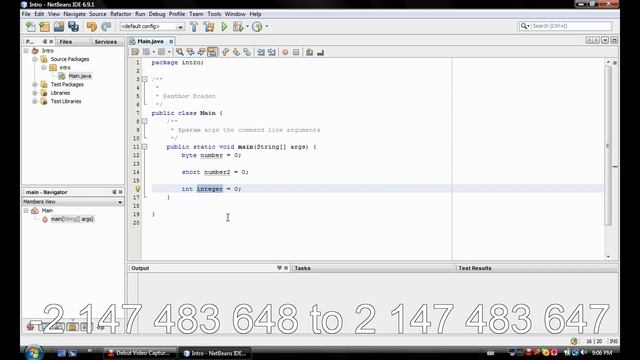Click the editor Find Selection magnifier icon
Screen dimensions: 640x360
click(180, 52)
